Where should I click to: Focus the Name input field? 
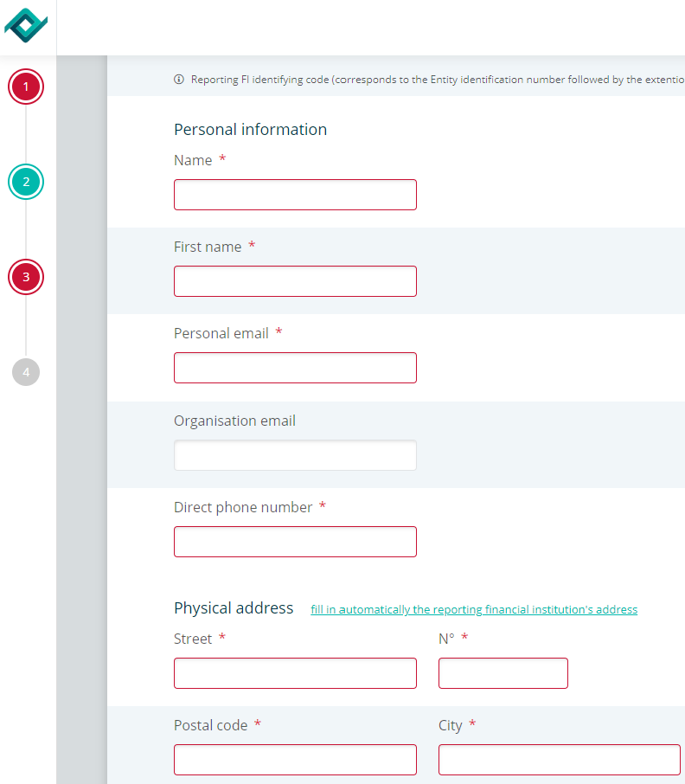click(295, 195)
